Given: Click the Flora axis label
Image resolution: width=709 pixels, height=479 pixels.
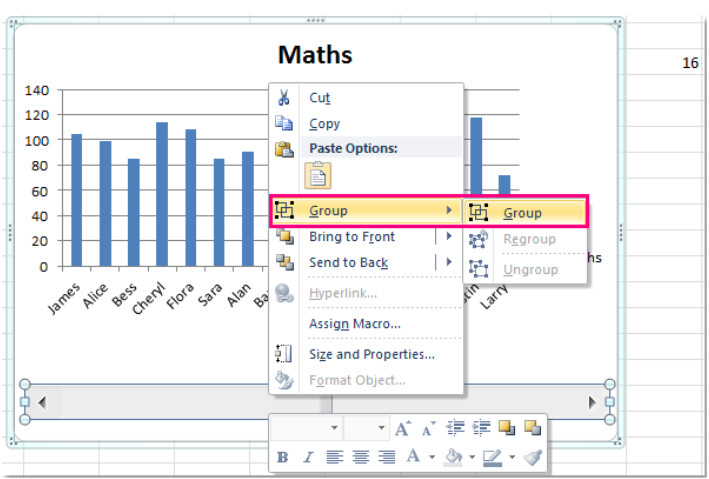Looking at the screenshot, I should point(180,296).
